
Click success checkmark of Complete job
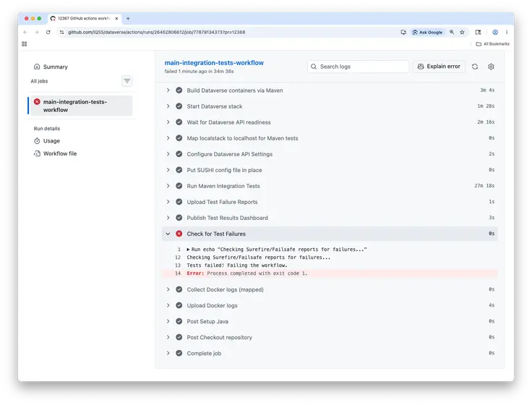tap(179, 354)
